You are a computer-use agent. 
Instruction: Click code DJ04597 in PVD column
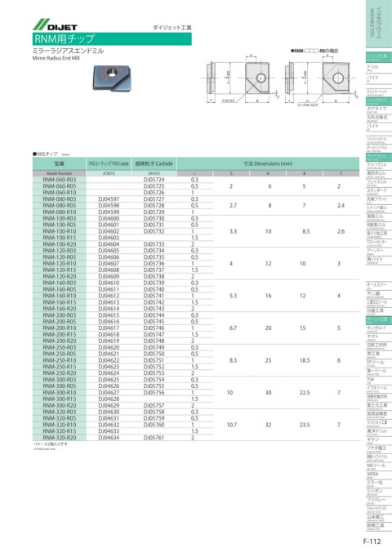109,199
